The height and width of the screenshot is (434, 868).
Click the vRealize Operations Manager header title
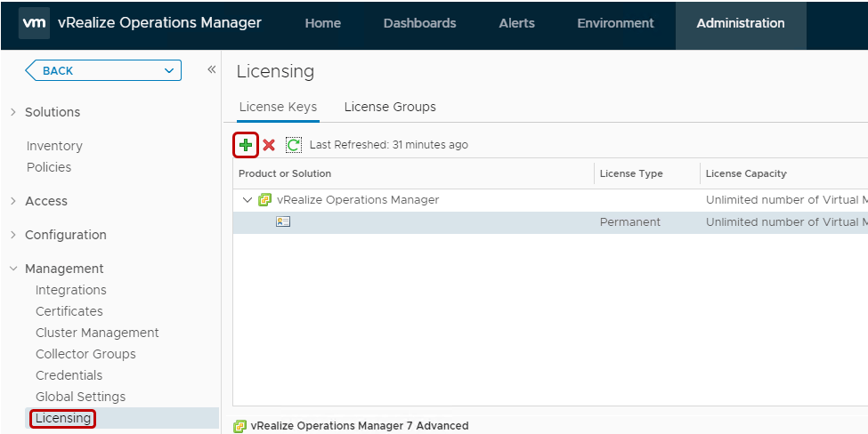(x=159, y=22)
